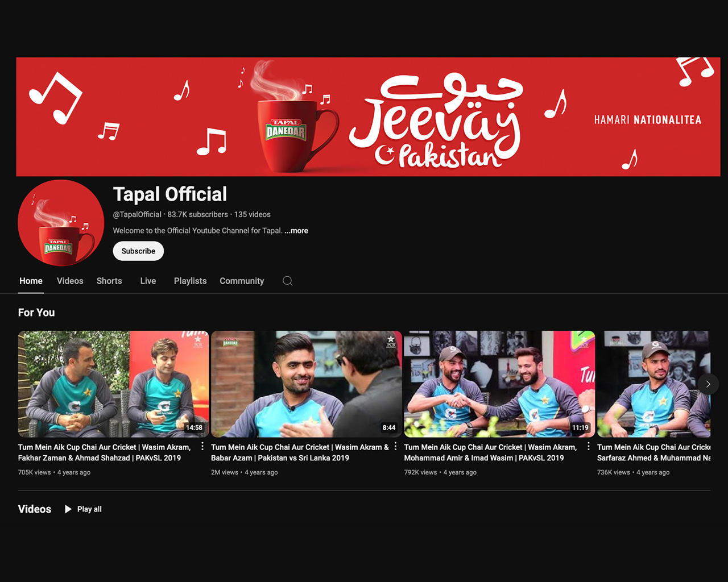Click the Sarfaraz Ahmed video title link
The image size is (728, 582).
653,452
